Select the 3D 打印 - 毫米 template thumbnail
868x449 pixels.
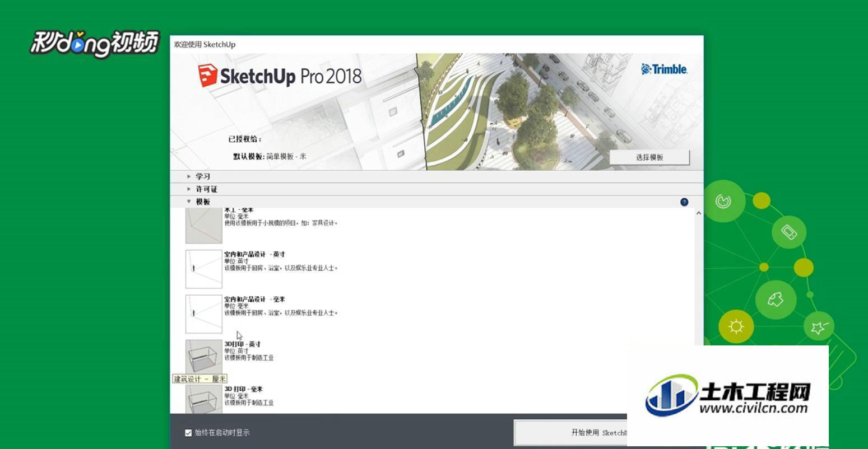click(x=204, y=399)
